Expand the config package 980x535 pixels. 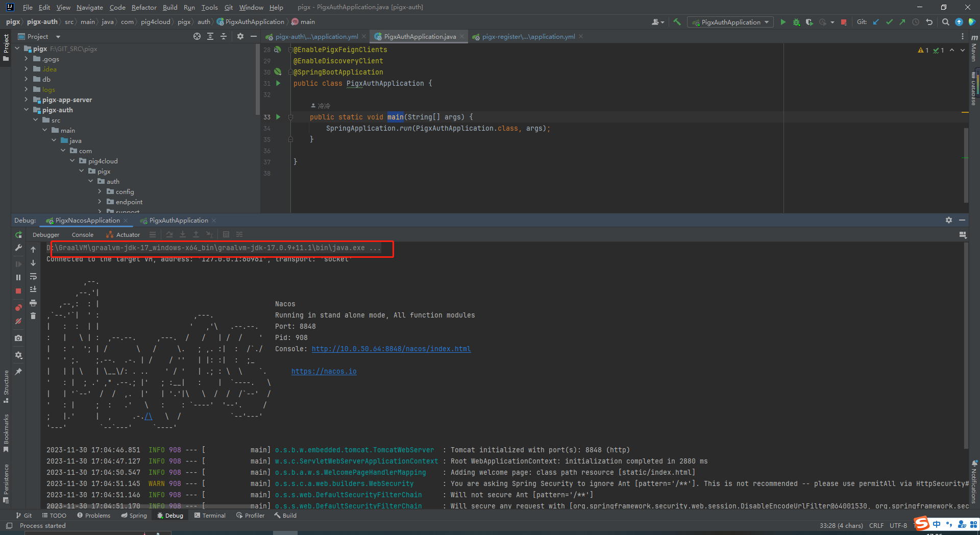point(100,191)
